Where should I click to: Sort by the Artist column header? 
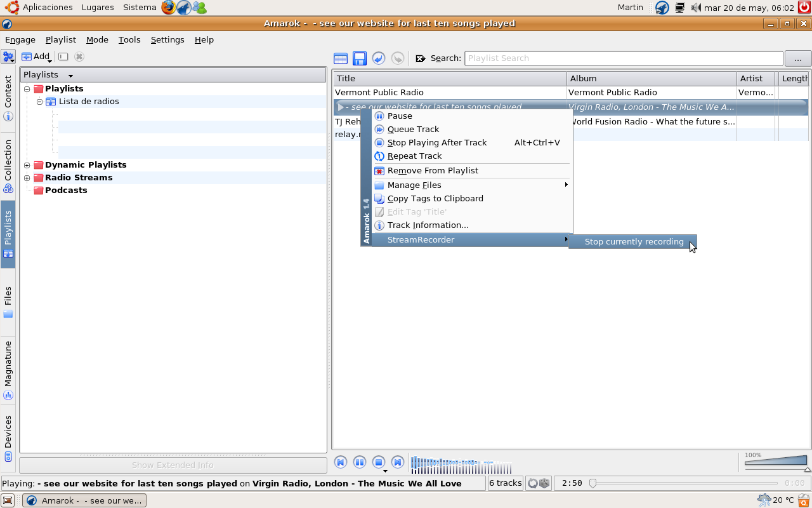click(756, 79)
